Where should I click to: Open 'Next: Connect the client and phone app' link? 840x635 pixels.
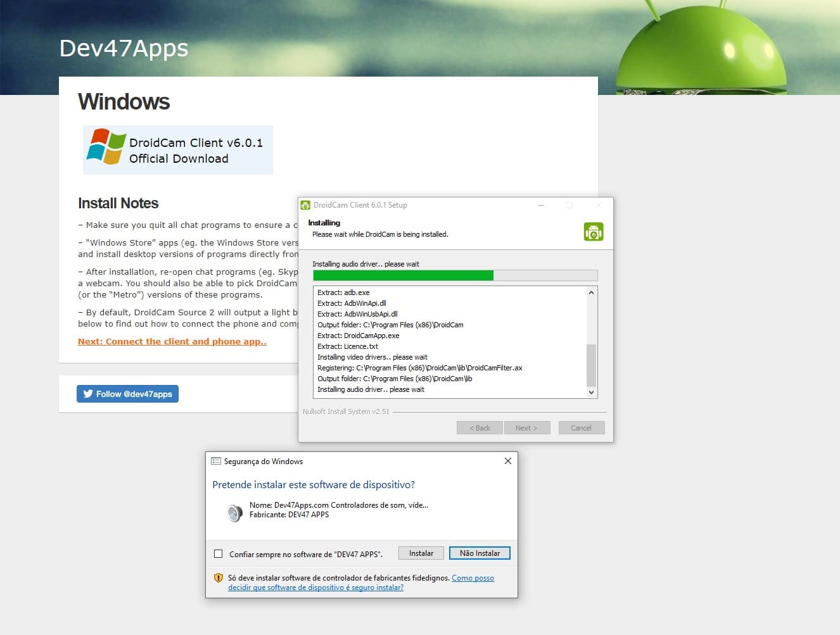[172, 341]
